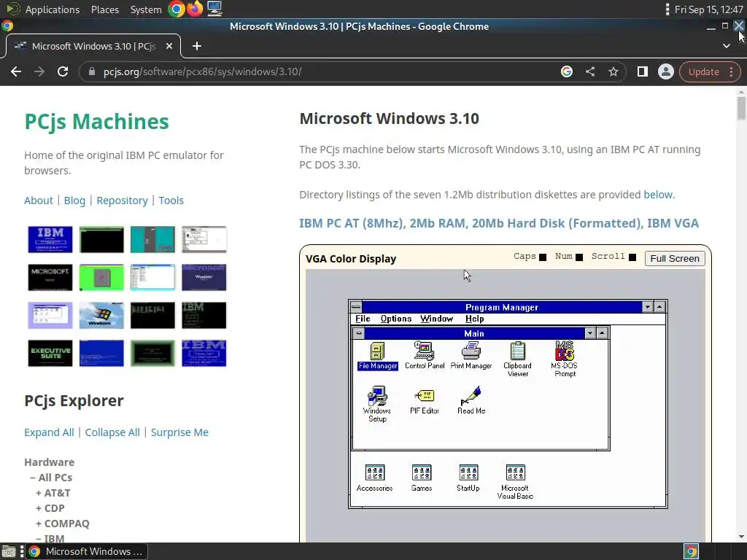Open the Windows flag logo thumbnail
The width and height of the screenshot is (747, 560).
(101, 315)
